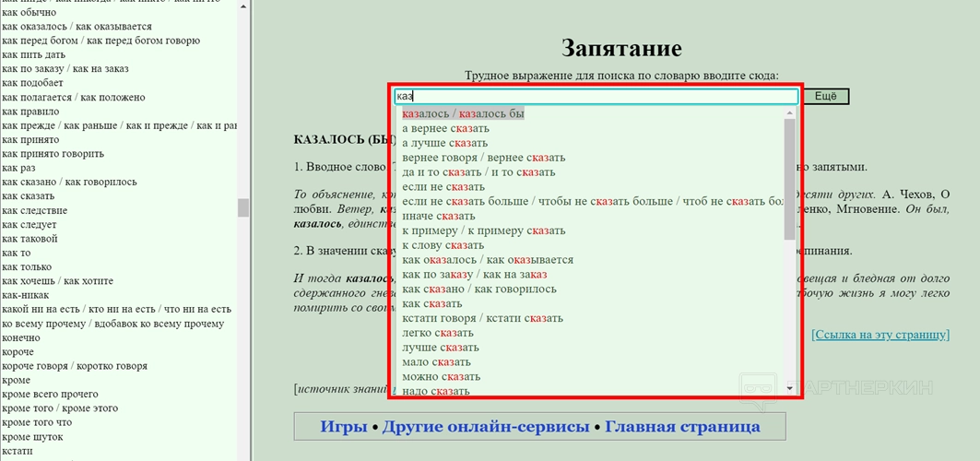Click "как принято говорить" in the left list
This screenshot has height=461, width=980.
coord(53,154)
